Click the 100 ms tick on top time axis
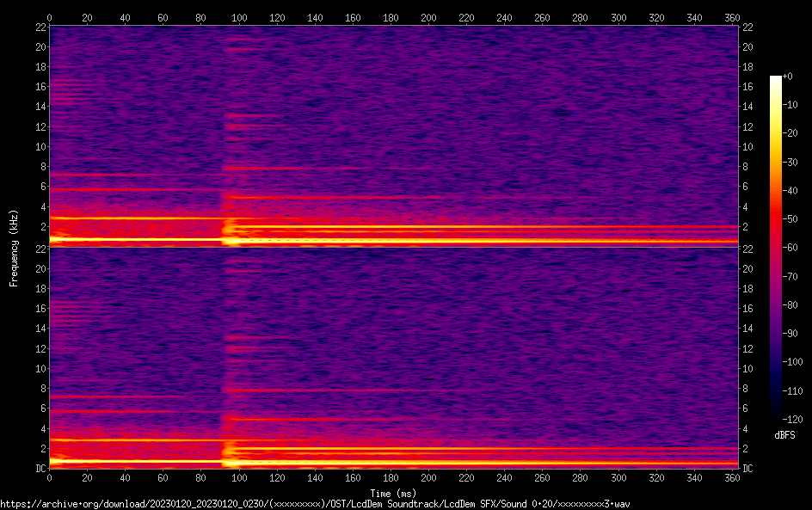The height and width of the screenshot is (510, 812). coord(239,16)
